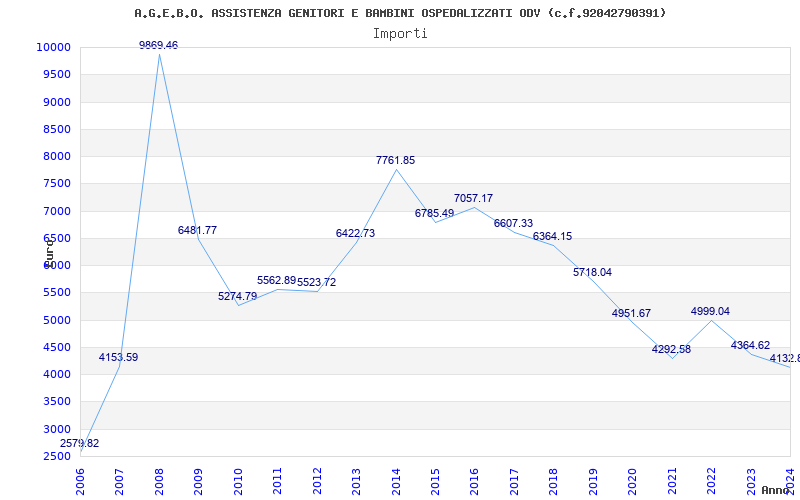Click x-axis year label 2010

point(238,482)
